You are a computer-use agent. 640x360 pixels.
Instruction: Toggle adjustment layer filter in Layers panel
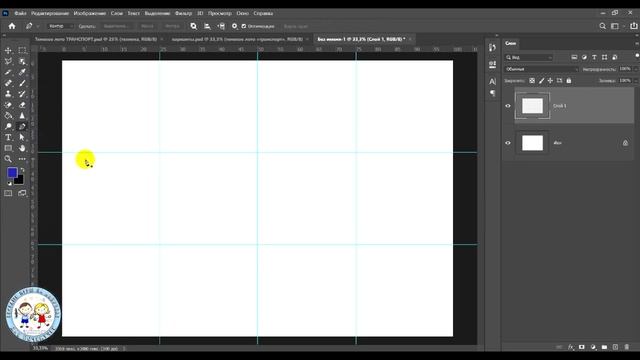click(584, 57)
